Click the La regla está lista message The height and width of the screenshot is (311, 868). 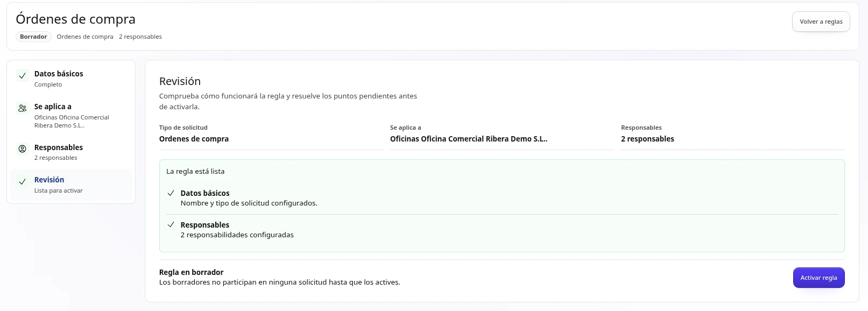click(x=195, y=172)
